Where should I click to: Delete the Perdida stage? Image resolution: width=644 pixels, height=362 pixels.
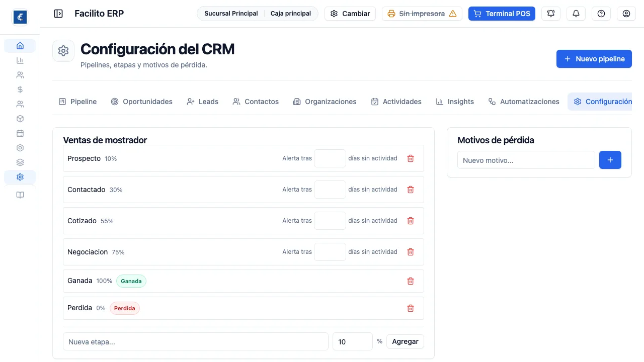click(411, 308)
